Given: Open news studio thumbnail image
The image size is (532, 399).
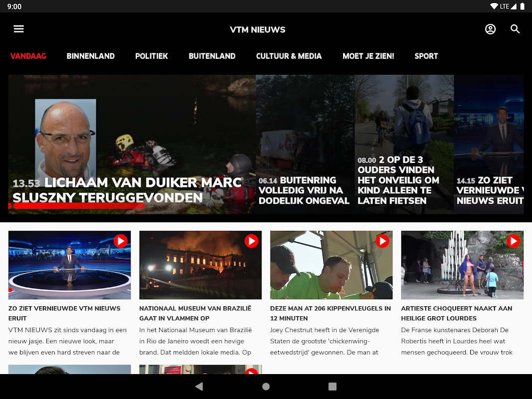Looking at the screenshot, I should click(69, 265).
